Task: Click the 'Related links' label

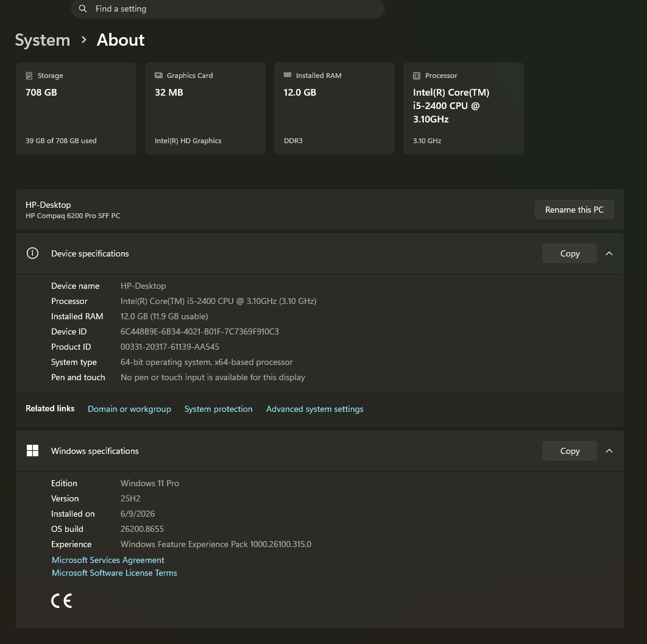Action: (50, 408)
